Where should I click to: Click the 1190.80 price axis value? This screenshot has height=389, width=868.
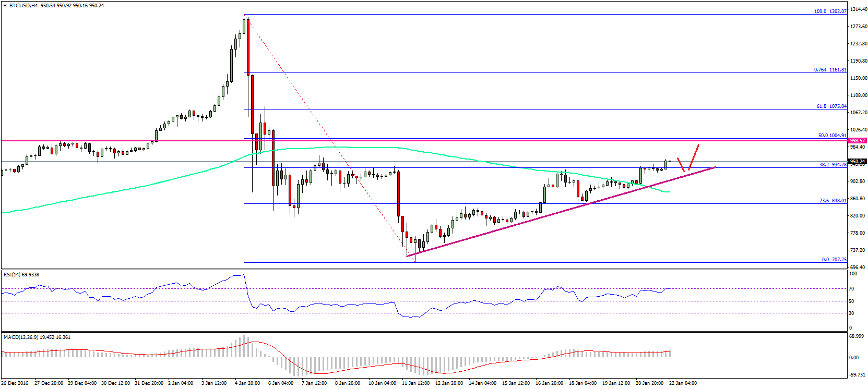[859, 61]
